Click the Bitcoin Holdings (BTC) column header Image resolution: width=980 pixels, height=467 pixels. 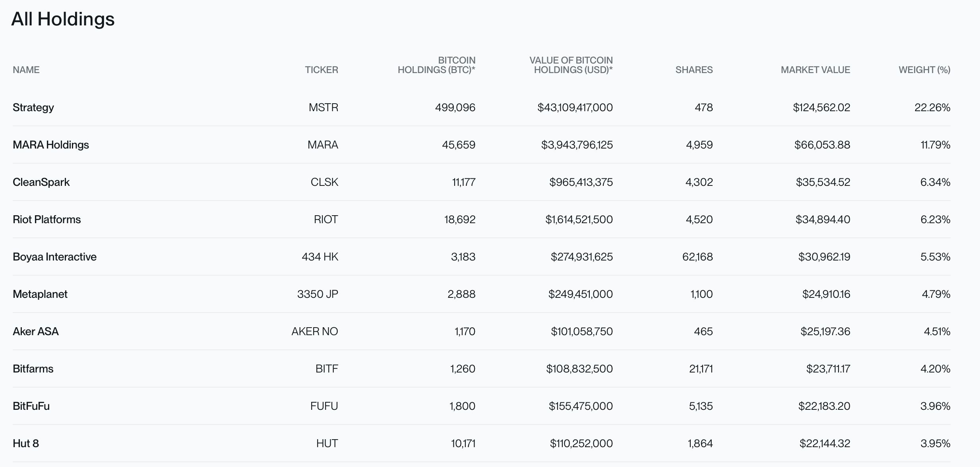pyautogui.click(x=436, y=65)
